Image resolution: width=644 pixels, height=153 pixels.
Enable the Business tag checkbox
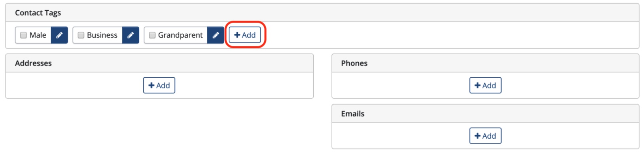click(81, 35)
